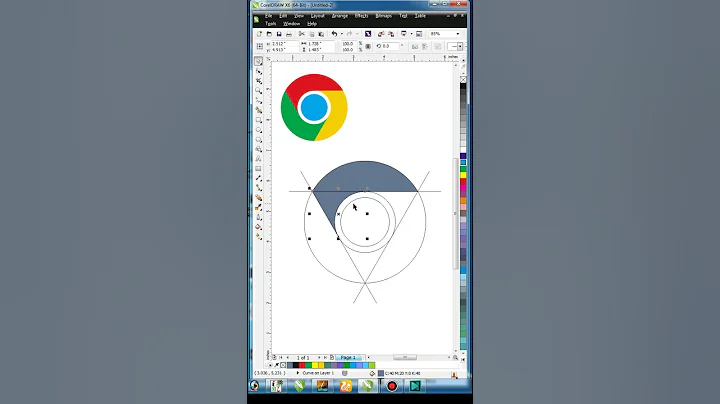Open the Edit menu

[x=283, y=16]
